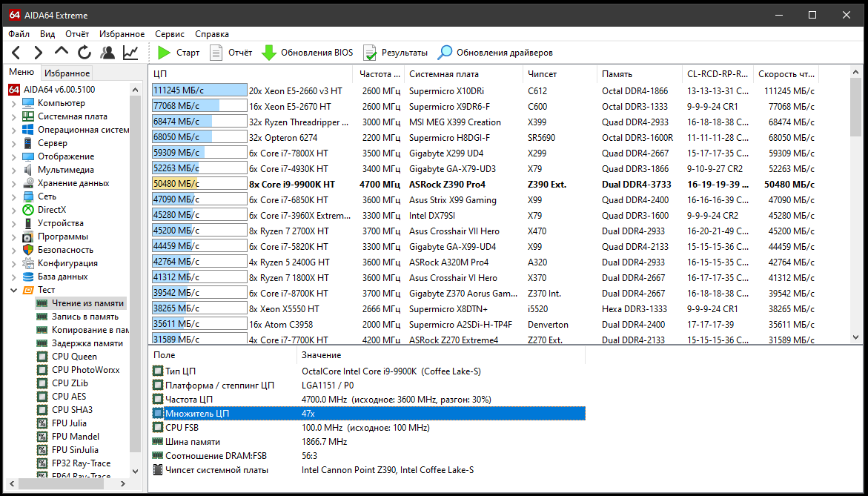Click the up-level arrow toolbar icon
Viewport: 868px width, 496px height.
[62, 51]
